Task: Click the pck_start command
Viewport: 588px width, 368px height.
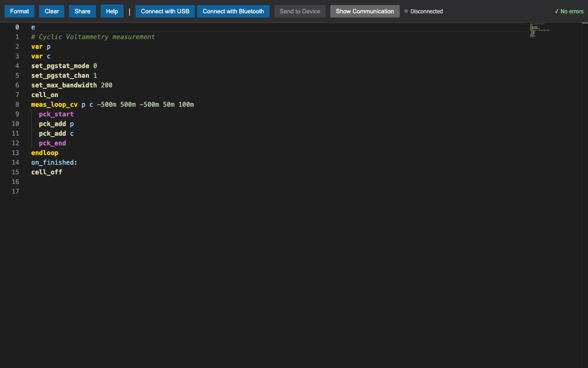Action: click(x=56, y=114)
